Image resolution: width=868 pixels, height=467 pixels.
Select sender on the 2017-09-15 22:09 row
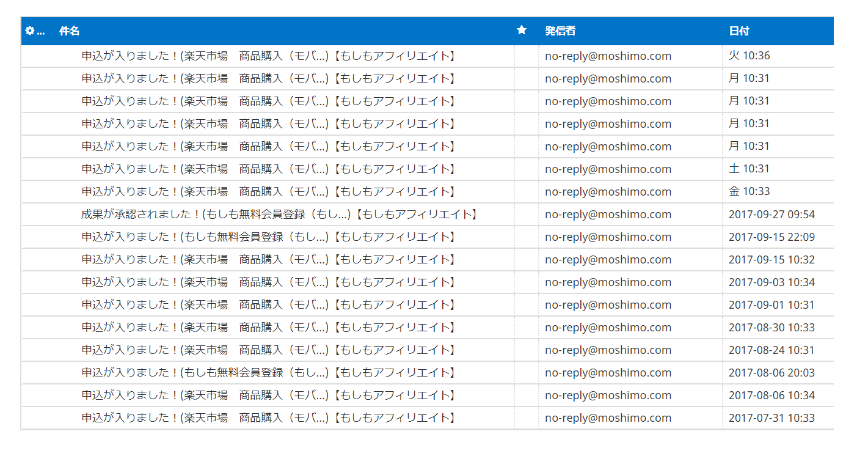click(608, 237)
